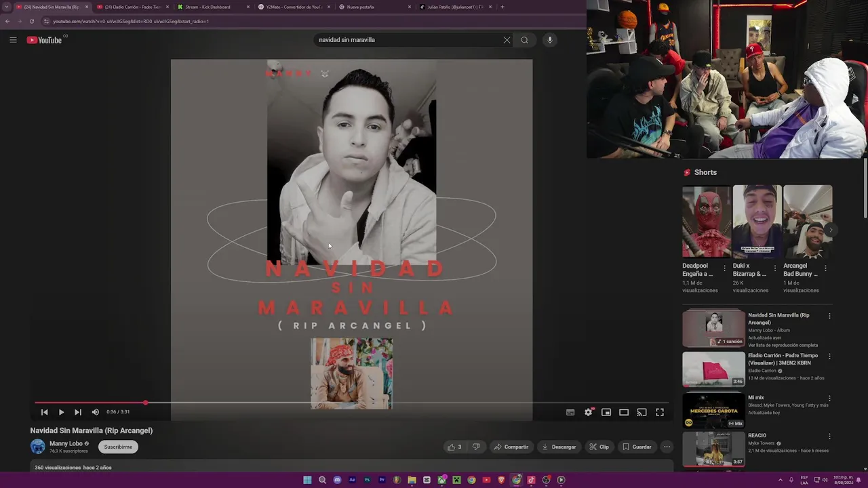Switch to the Nueva pestaña tab
This screenshot has width=868, height=488.
375,7
